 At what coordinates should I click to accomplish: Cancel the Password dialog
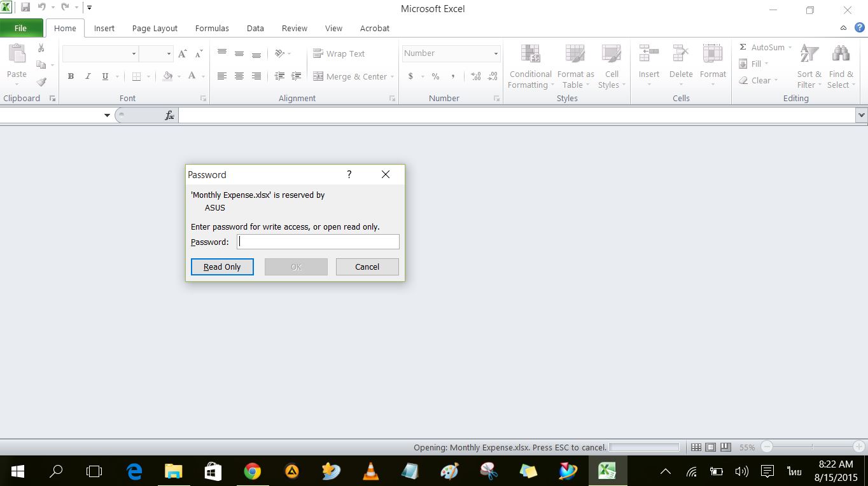(367, 267)
